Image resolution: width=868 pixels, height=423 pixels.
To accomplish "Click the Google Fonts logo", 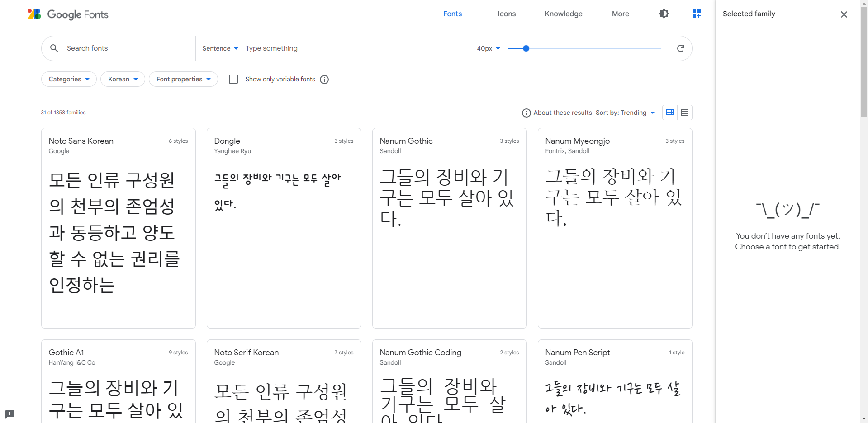I will [68, 14].
